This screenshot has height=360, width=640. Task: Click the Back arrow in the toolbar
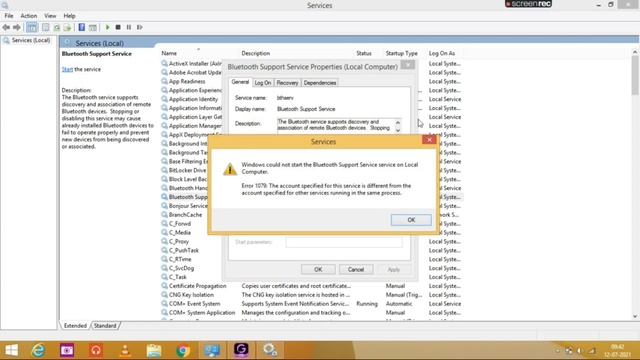click(6, 27)
